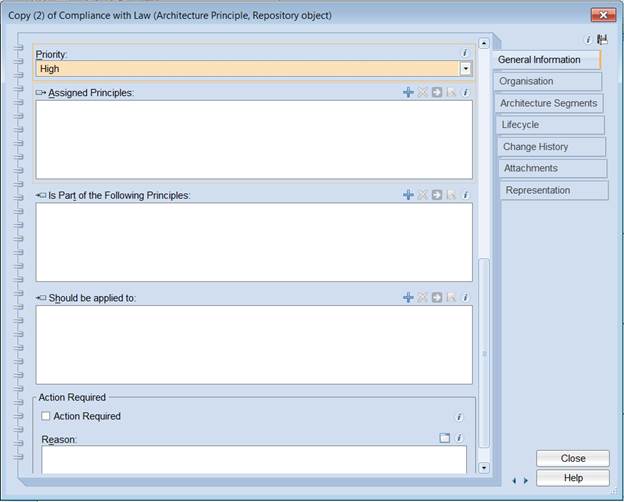The width and height of the screenshot is (624, 502).
Task: Click the add icon for Assigned Principles
Action: [408, 92]
